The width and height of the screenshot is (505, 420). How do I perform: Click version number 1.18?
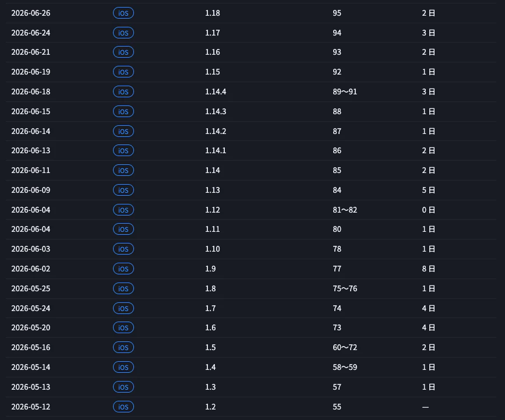click(213, 13)
